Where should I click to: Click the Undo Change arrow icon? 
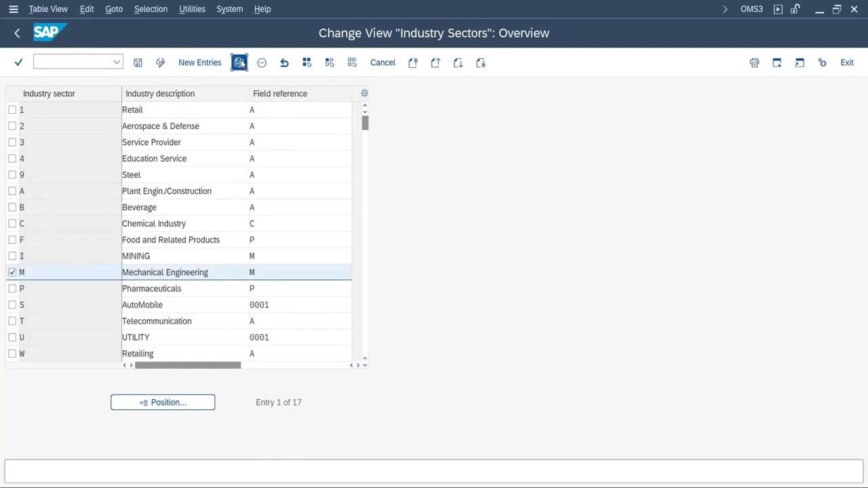point(284,62)
